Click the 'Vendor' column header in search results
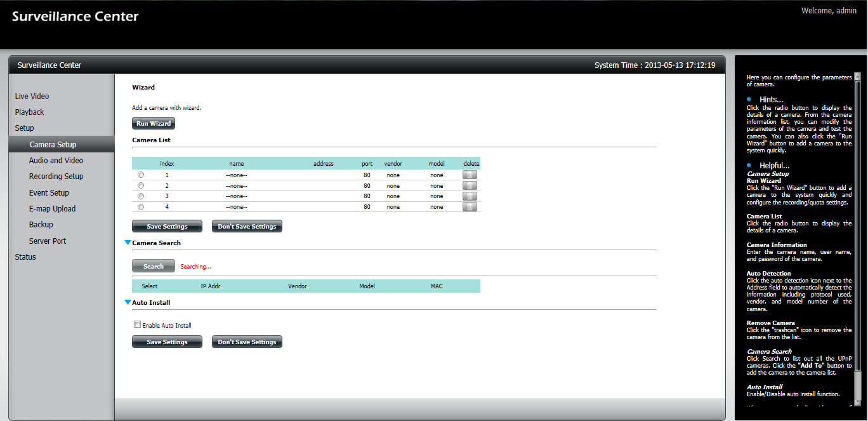Viewport: 868px width, 421px height. 297,286
